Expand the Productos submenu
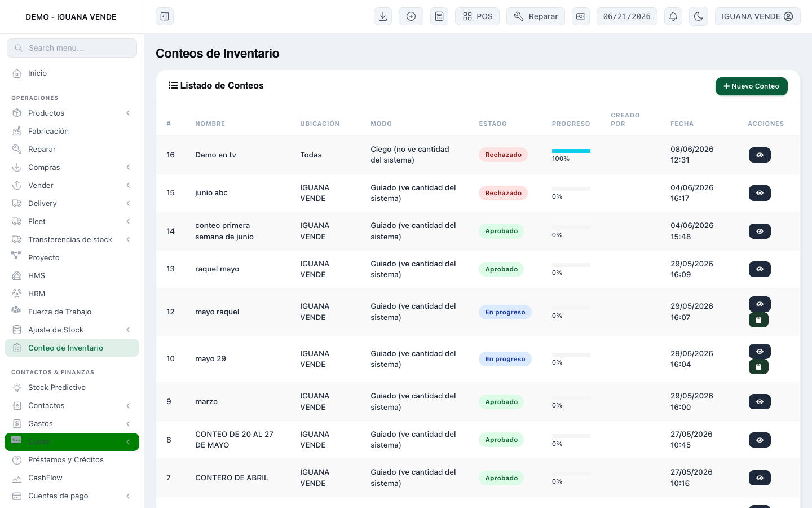The width and height of the screenshot is (812, 508). click(128, 113)
